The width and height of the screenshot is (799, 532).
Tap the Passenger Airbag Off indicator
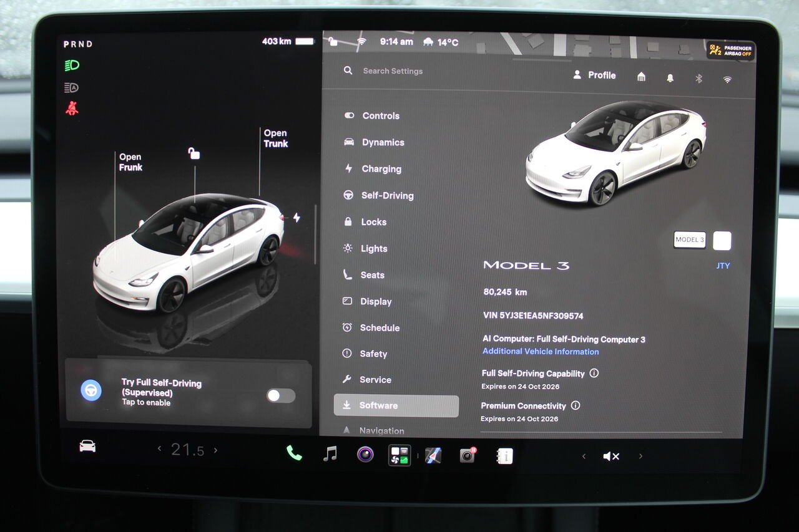[730, 51]
